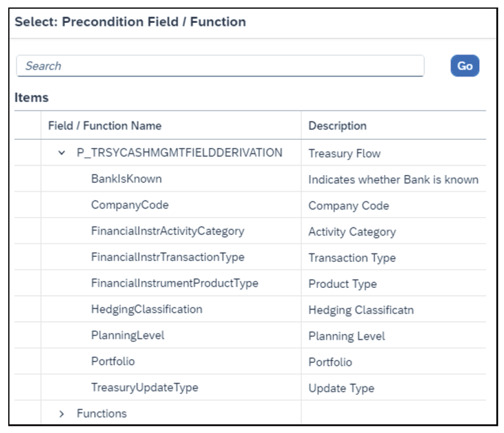The image size is (504, 433).
Task: Click the Go search button
Action: 465,66
